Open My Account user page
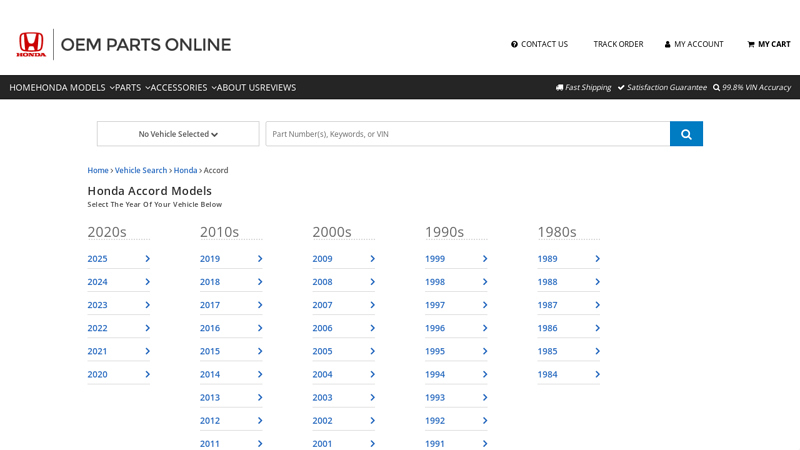 click(694, 44)
